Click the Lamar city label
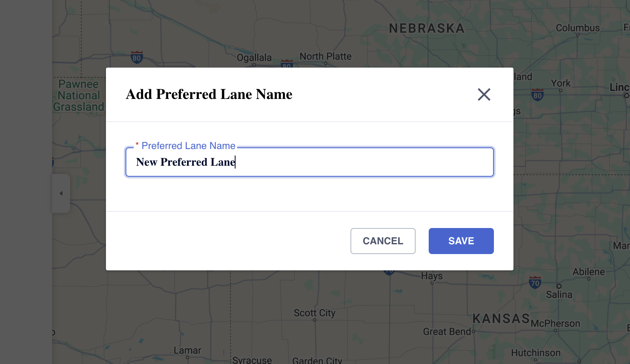 click(187, 351)
